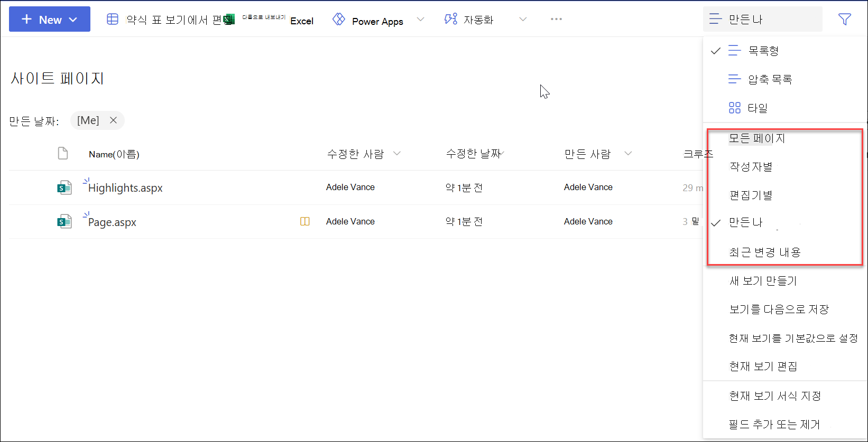Viewport: 868px width, 442px height.
Task: Click the grid view edit icon
Action: pos(113,20)
